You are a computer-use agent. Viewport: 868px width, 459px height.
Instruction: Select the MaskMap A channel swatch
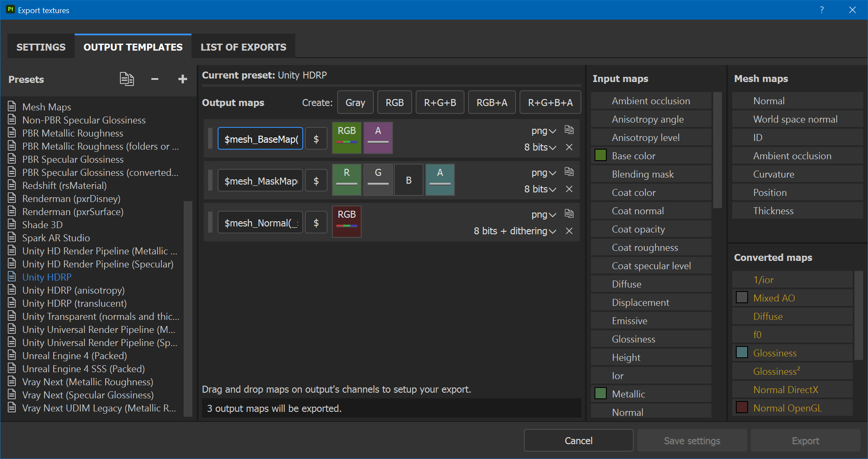click(440, 180)
